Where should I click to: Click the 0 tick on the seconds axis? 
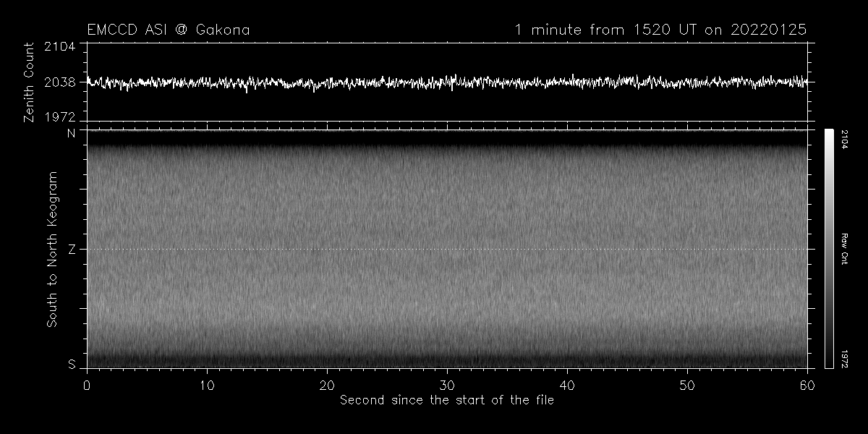(x=87, y=384)
